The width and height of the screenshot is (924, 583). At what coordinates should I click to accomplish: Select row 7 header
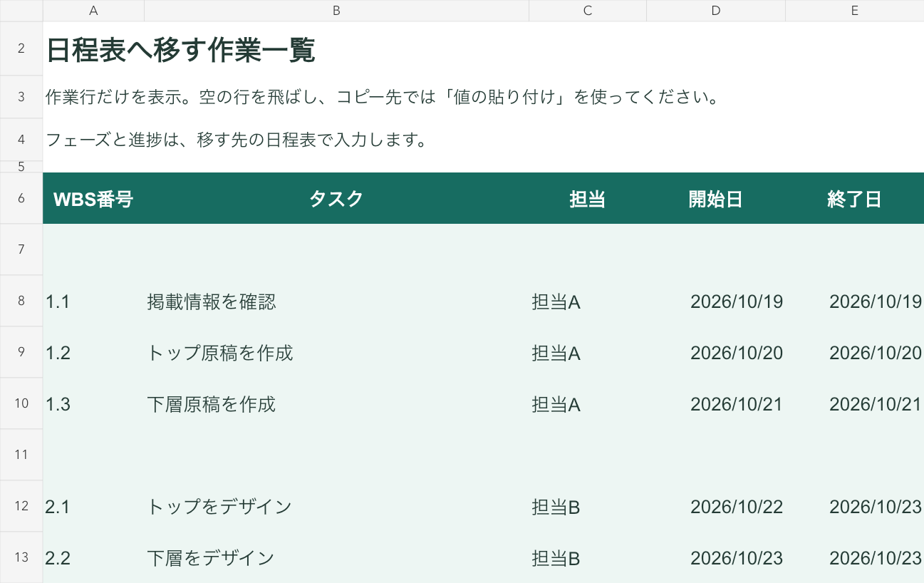21,249
